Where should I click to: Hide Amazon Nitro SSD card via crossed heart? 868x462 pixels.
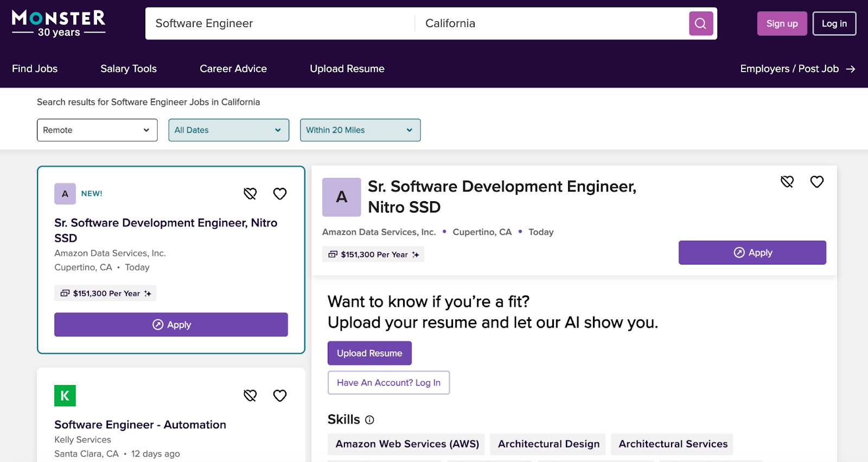(250, 194)
